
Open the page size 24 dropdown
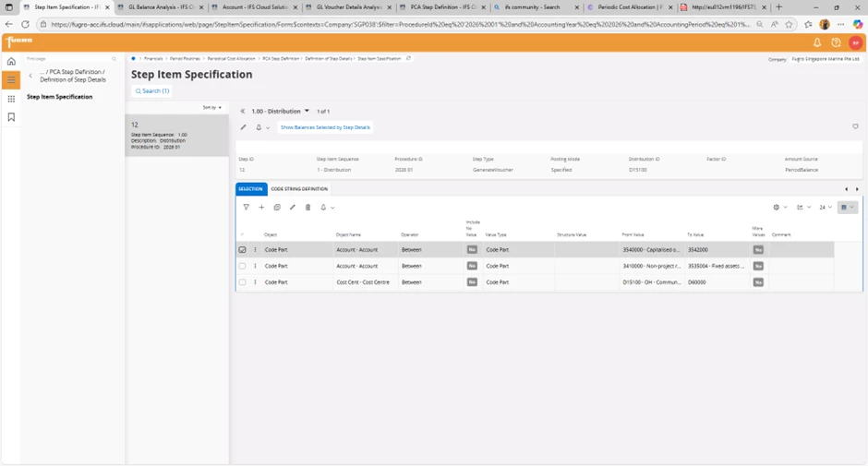coord(825,208)
